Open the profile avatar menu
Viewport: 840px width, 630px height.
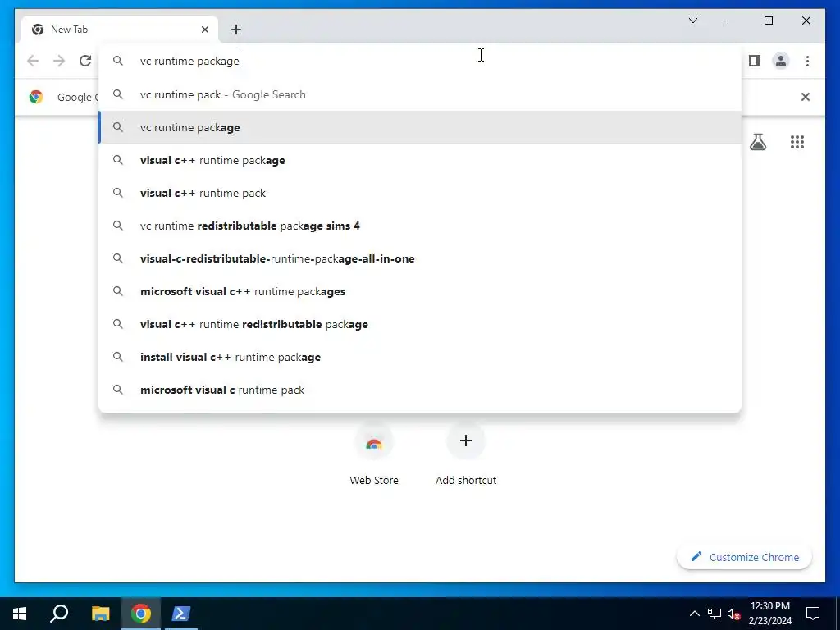[x=781, y=61]
